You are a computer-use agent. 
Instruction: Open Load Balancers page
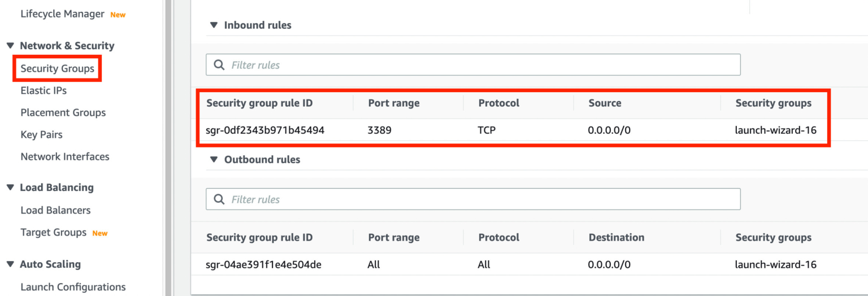[x=55, y=210]
